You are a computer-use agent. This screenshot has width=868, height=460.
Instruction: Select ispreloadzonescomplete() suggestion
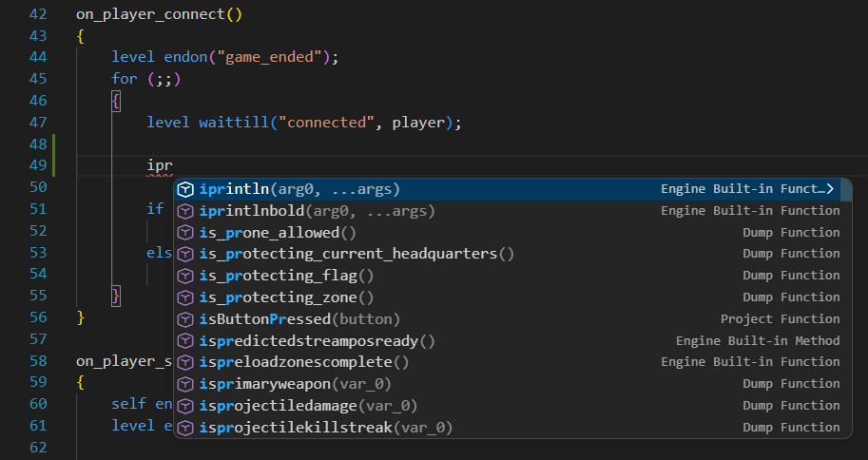(x=508, y=362)
